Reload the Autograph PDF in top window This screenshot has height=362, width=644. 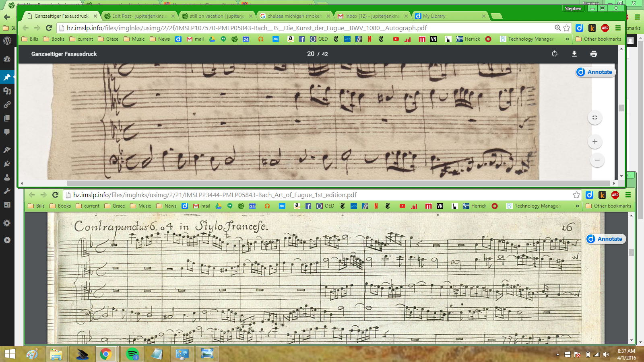(49, 28)
